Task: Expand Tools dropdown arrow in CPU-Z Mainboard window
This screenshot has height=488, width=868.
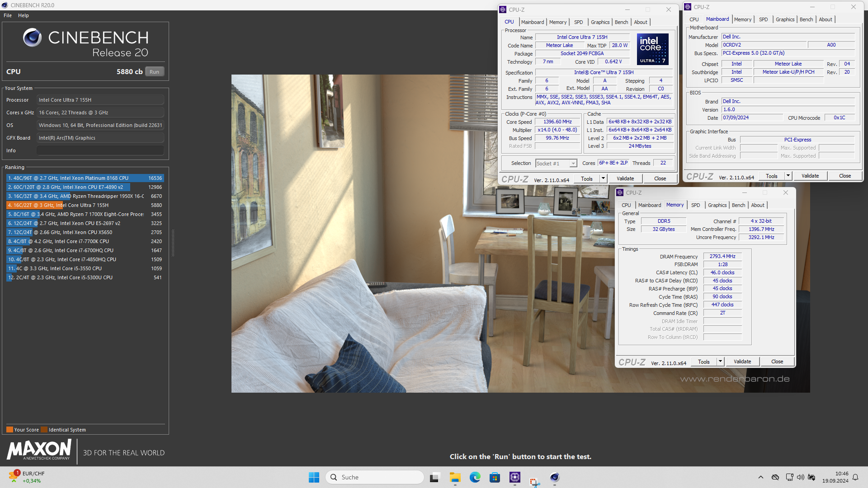Action: click(x=788, y=176)
